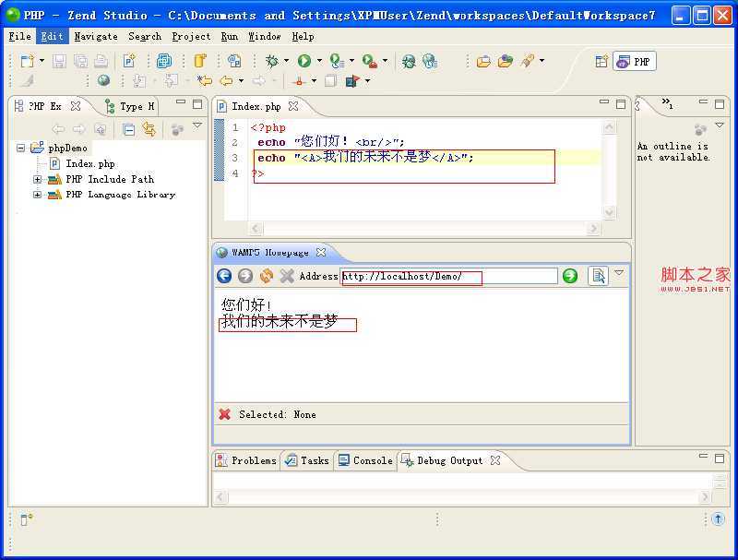Click the browser Back arrow button
738x560 pixels.
(x=224, y=276)
